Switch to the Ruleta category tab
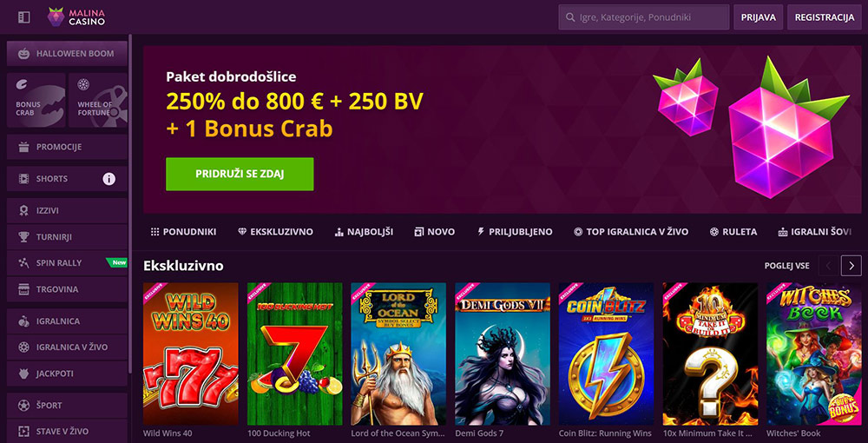868x443 pixels. pos(733,232)
